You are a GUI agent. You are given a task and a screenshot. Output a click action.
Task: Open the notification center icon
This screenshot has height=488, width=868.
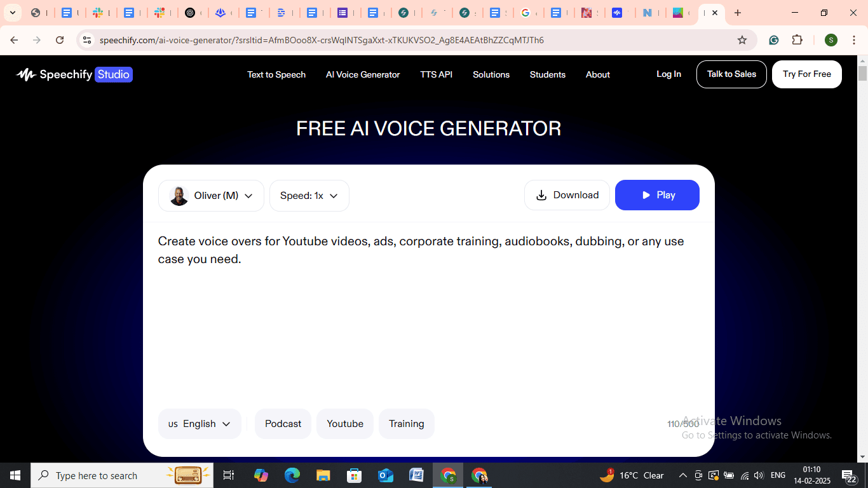pos(850,475)
